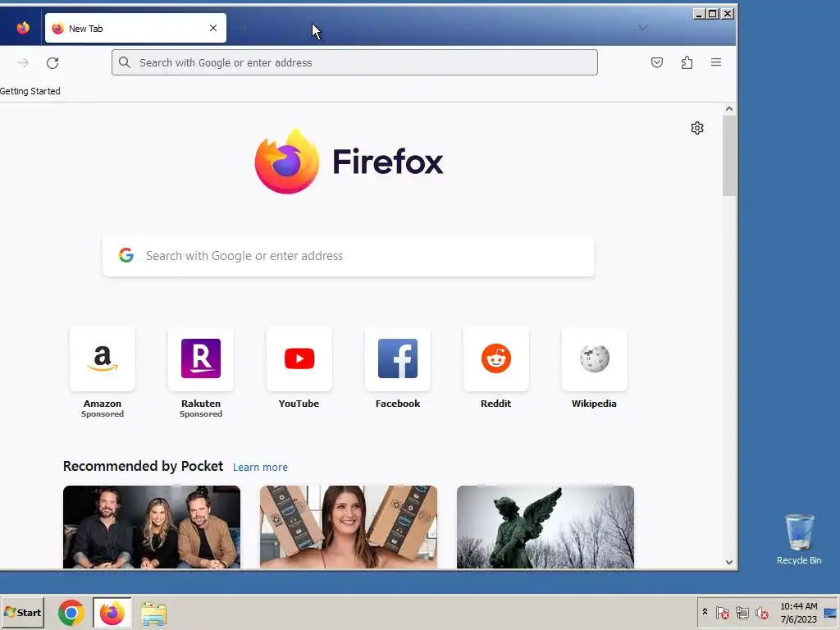Open the Extensions puzzle icon
The height and width of the screenshot is (630, 840).
[x=687, y=62]
